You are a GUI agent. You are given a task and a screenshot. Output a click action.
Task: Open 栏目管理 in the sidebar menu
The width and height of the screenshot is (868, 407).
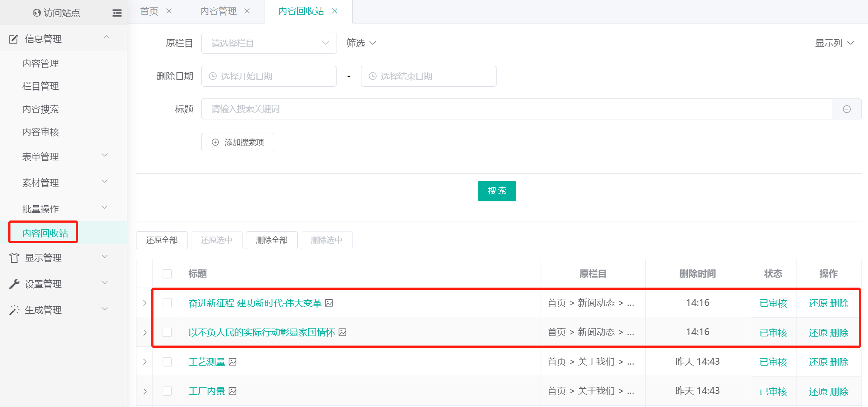pyautogui.click(x=41, y=86)
